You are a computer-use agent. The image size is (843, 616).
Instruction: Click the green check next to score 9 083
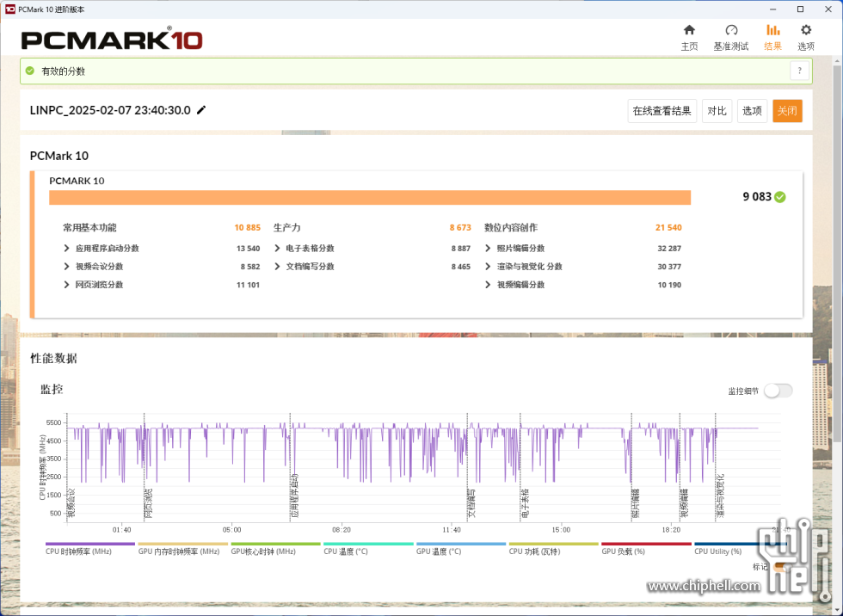(780, 197)
